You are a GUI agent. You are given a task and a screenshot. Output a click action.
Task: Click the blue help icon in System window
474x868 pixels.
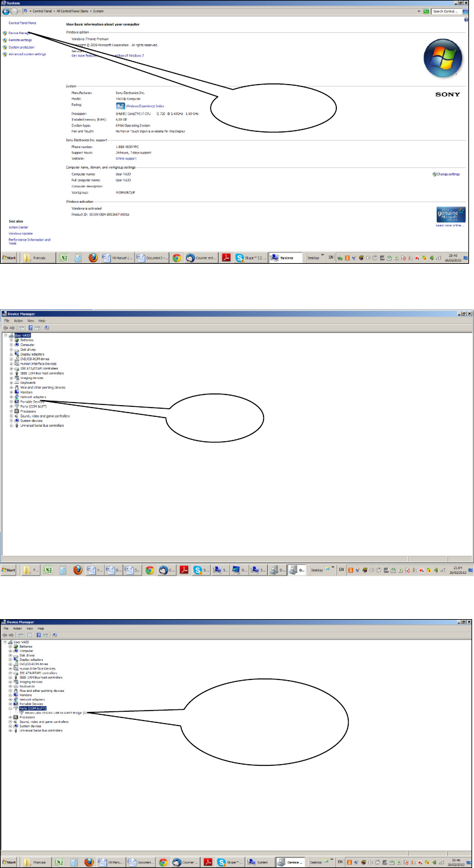(466, 20)
